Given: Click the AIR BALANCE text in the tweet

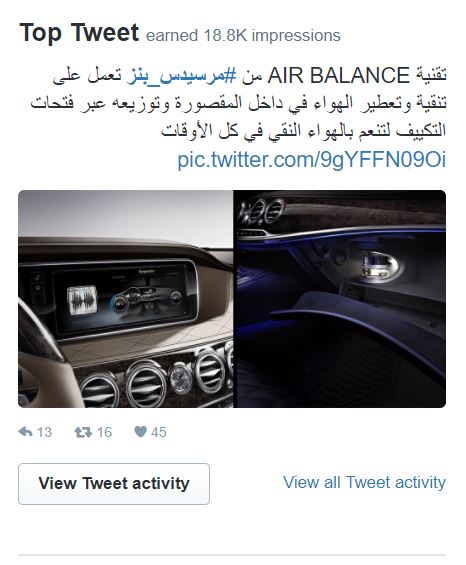Looking at the screenshot, I should (x=338, y=76).
